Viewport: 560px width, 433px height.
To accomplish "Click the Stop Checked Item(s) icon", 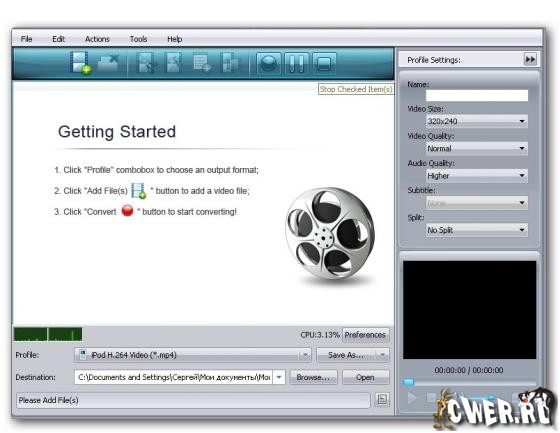I will click(x=324, y=64).
